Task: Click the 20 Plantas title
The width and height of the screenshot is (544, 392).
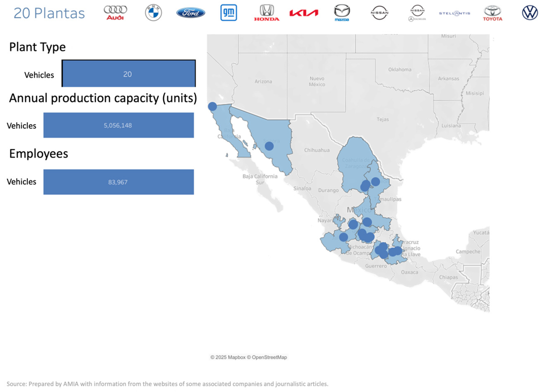Action: tap(49, 13)
